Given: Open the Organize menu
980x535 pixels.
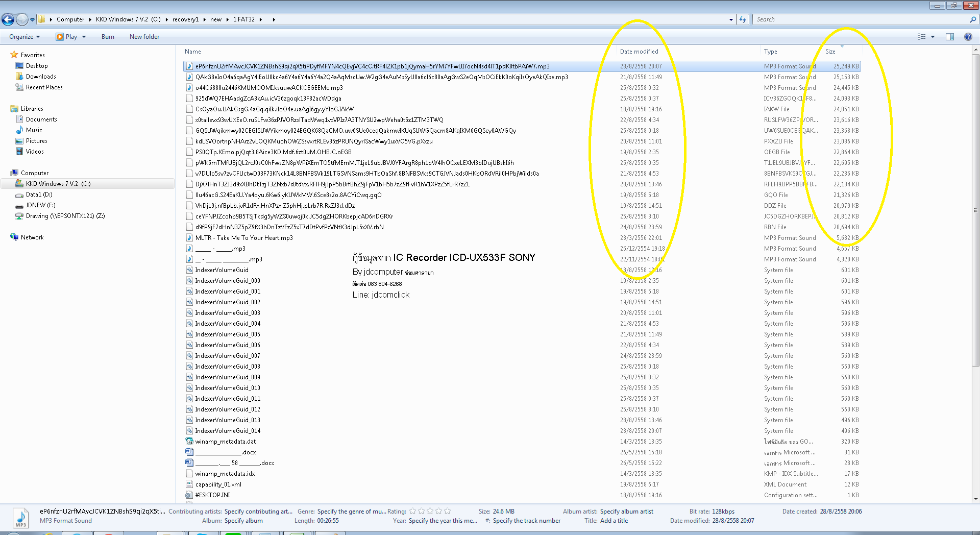Looking at the screenshot, I should click(x=24, y=37).
